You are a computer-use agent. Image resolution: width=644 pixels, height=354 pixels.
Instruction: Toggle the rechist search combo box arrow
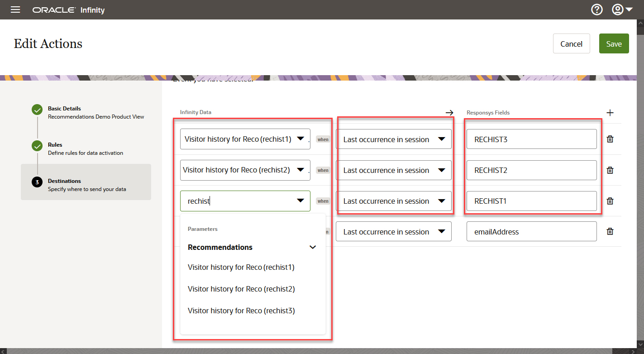300,201
